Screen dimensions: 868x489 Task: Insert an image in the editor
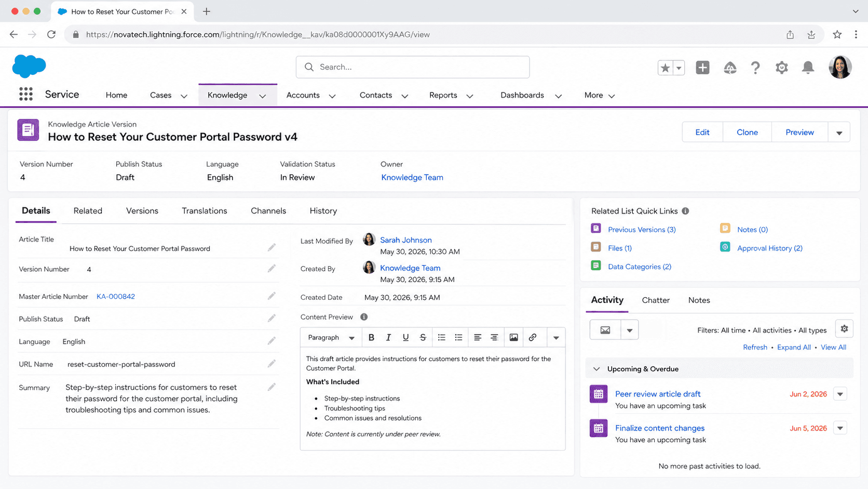513,337
